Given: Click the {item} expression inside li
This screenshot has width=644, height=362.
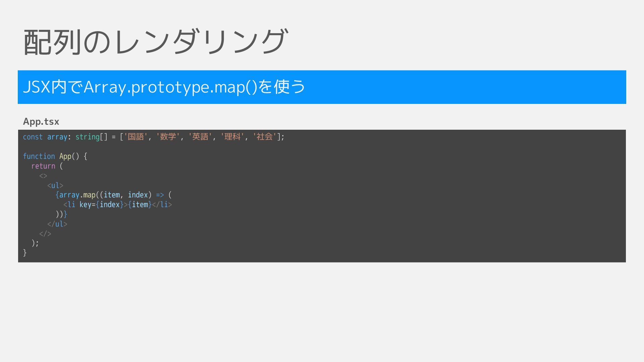Looking at the screenshot, I should click(140, 204).
